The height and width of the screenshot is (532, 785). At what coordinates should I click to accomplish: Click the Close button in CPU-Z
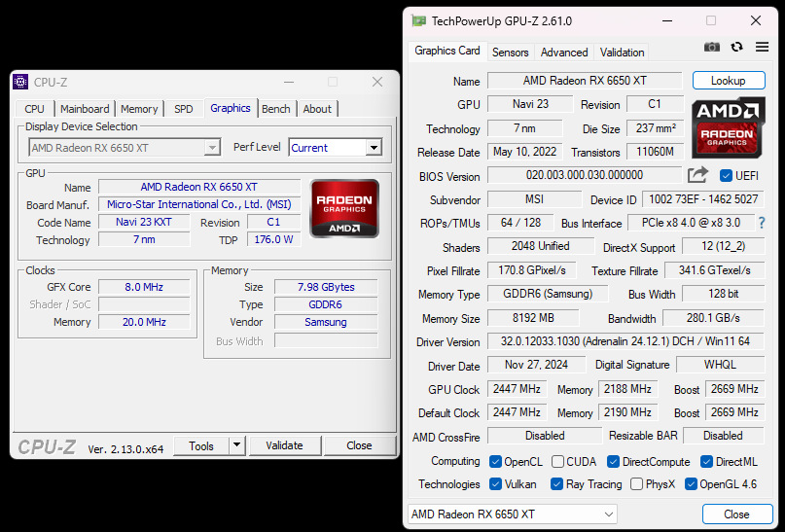359,445
